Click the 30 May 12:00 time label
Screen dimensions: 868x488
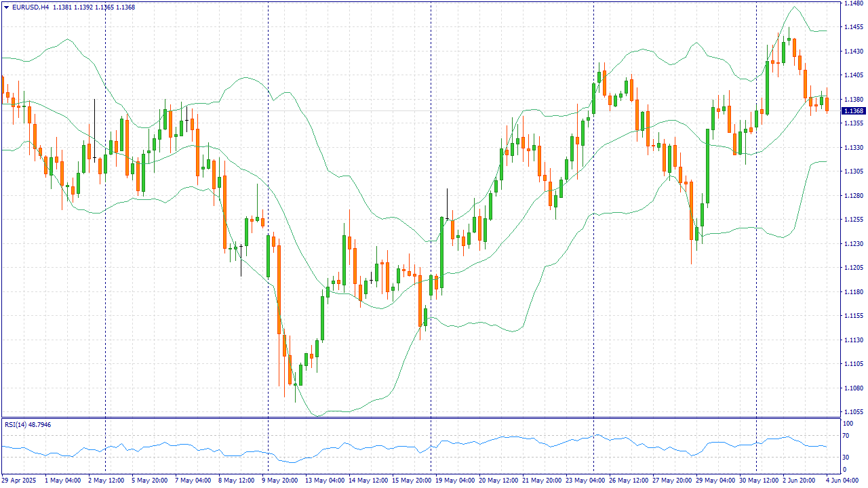click(x=759, y=480)
